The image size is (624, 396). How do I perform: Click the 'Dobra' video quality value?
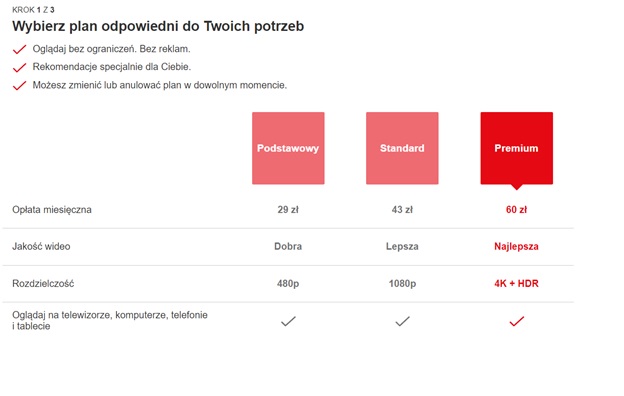[x=288, y=246]
